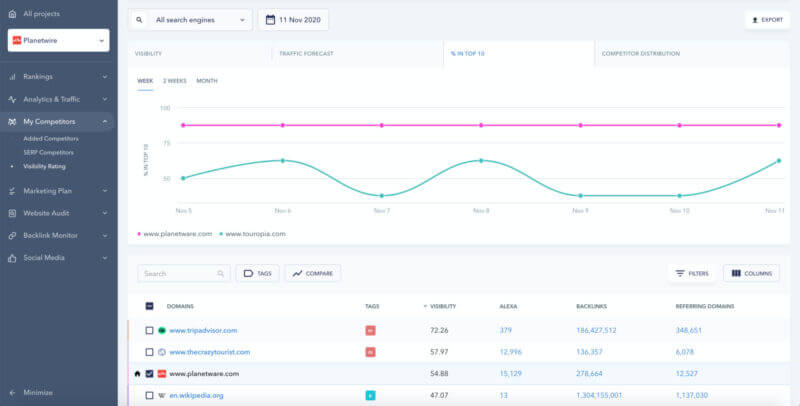
Task: Open the www.tripadvisor.com domain link
Action: pos(203,331)
